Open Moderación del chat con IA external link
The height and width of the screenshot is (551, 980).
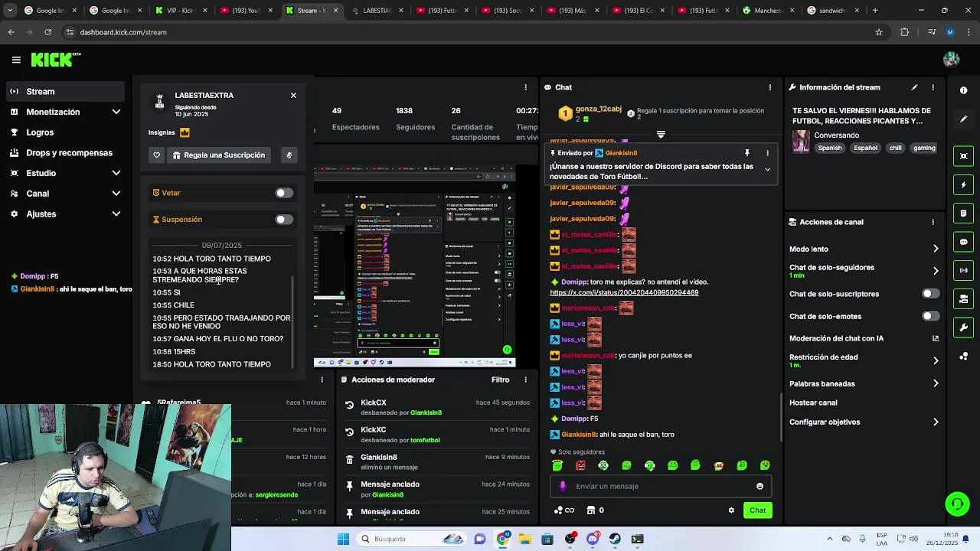pyautogui.click(x=936, y=338)
